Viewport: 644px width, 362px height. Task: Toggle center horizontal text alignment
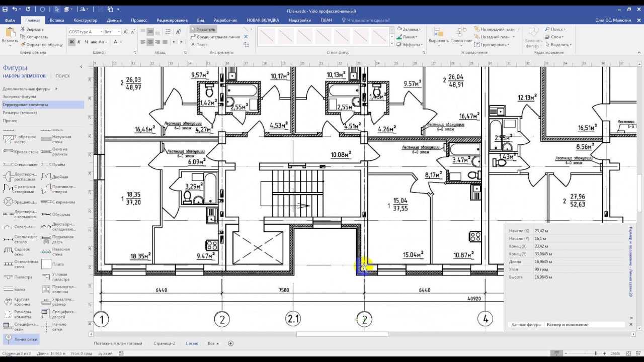[150, 42]
